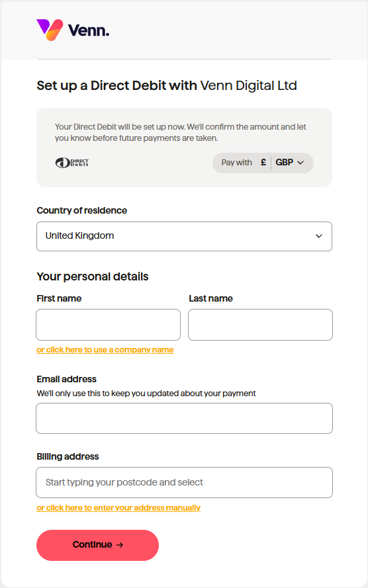
Task: Click the pound sterling symbol
Action: click(263, 162)
